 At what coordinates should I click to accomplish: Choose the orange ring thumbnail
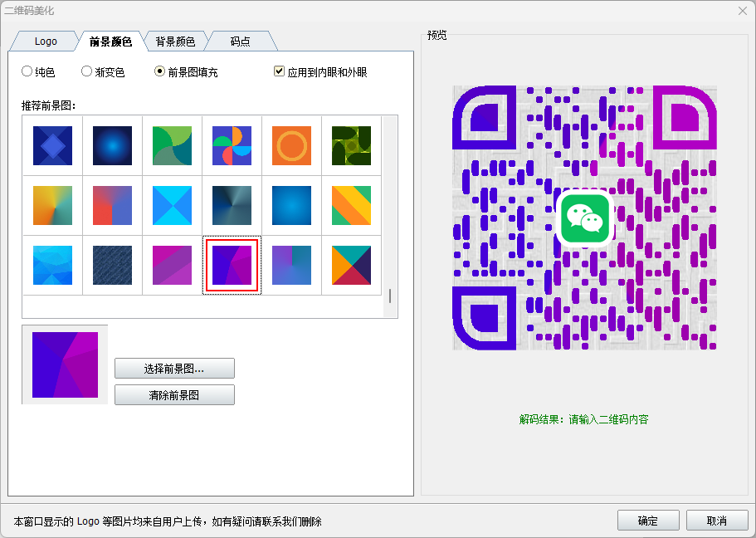(292, 146)
